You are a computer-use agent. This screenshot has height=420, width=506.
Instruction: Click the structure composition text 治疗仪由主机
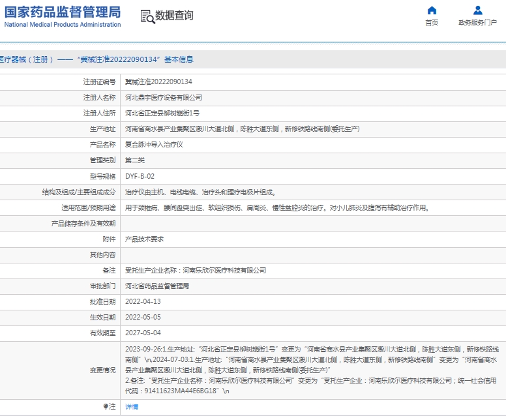[x=200, y=192]
